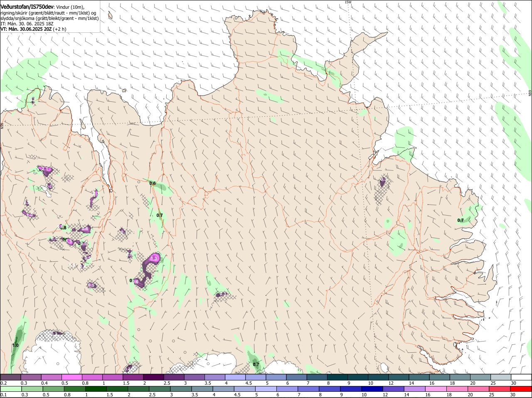
Task: Select top legend swatch between 2 and 2.5
Action: pyautogui.click(x=153, y=377)
